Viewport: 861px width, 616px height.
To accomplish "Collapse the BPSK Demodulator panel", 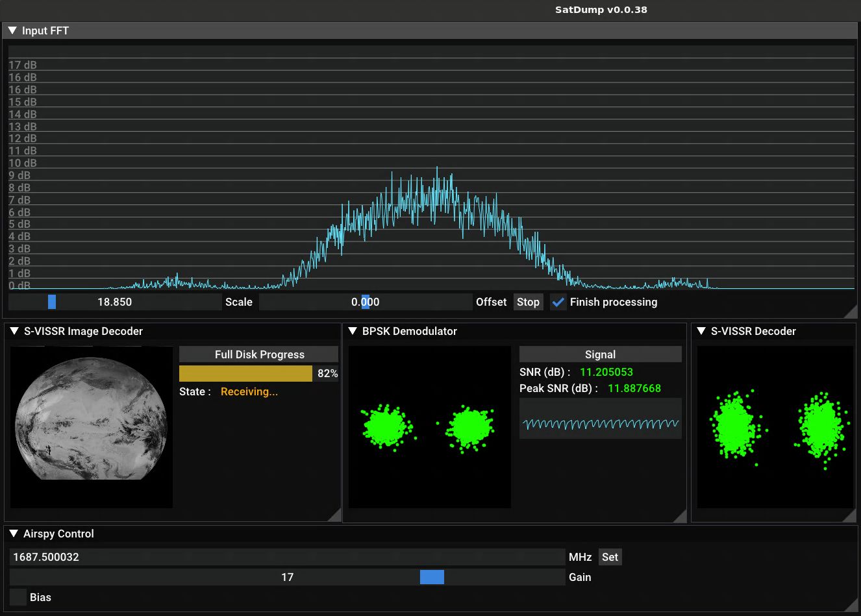I will click(353, 331).
